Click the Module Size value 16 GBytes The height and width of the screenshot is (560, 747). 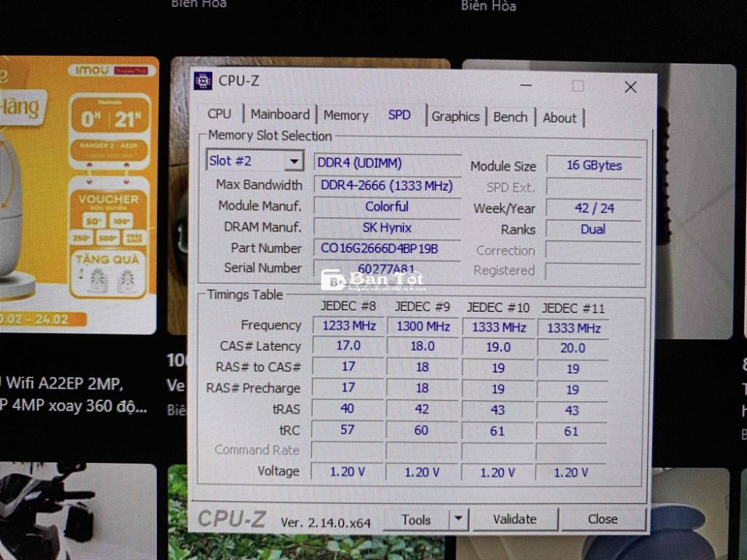tap(594, 165)
